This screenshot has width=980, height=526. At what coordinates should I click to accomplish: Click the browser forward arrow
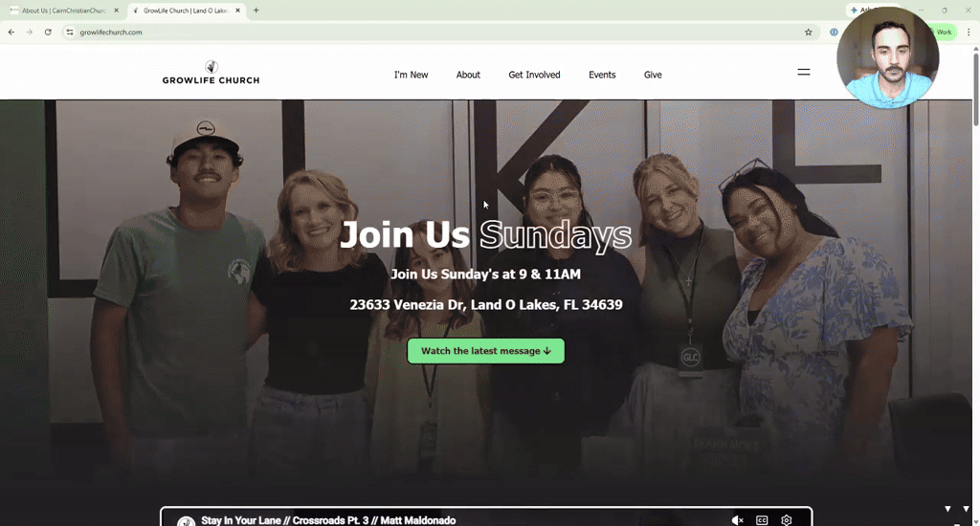[x=30, y=32]
